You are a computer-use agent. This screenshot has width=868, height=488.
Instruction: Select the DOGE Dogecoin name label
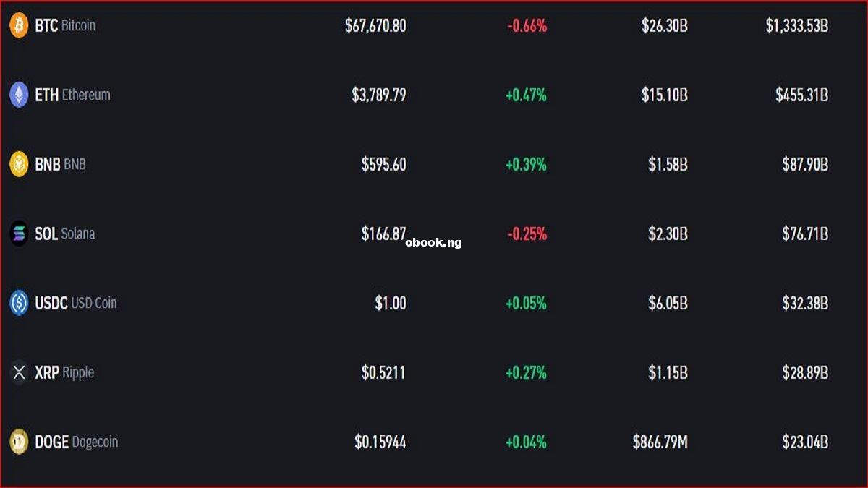[x=76, y=442]
